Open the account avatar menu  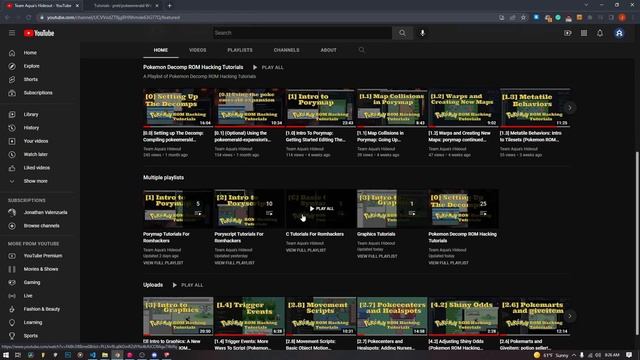click(x=619, y=33)
